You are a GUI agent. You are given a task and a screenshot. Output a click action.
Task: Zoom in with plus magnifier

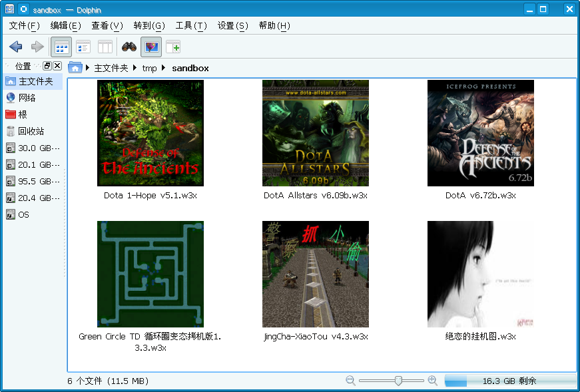[x=432, y=381]
